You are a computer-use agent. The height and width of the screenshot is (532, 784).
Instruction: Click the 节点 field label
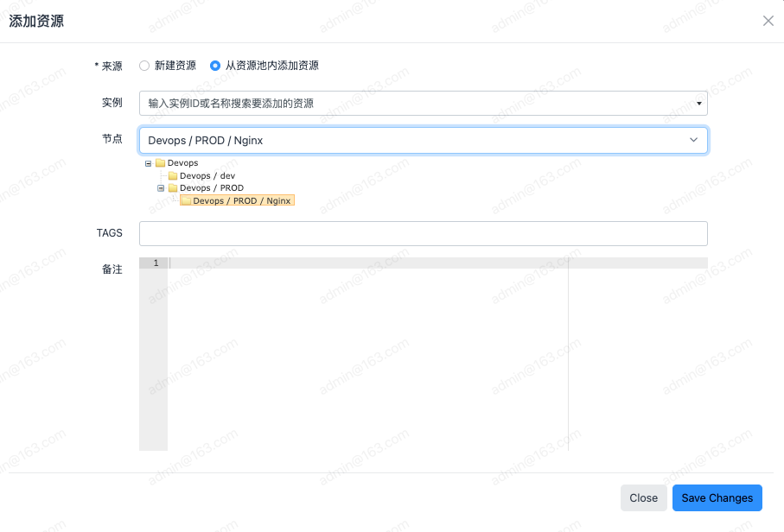tap(112, 139)
